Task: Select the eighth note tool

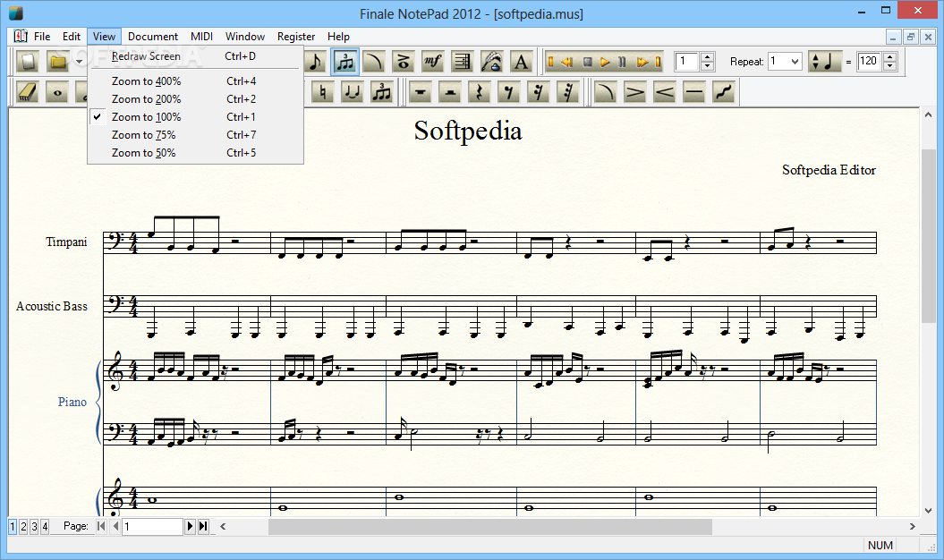Action: point(316,62)
